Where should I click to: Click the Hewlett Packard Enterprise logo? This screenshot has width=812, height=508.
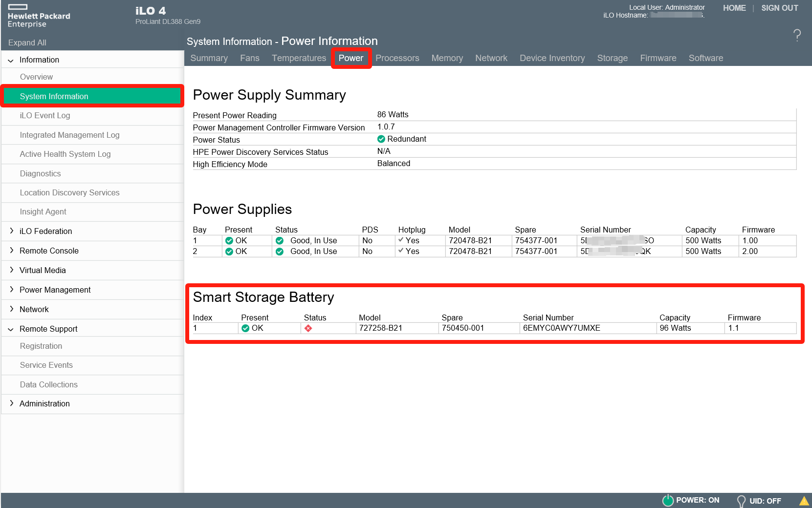(x=39, y=16)
